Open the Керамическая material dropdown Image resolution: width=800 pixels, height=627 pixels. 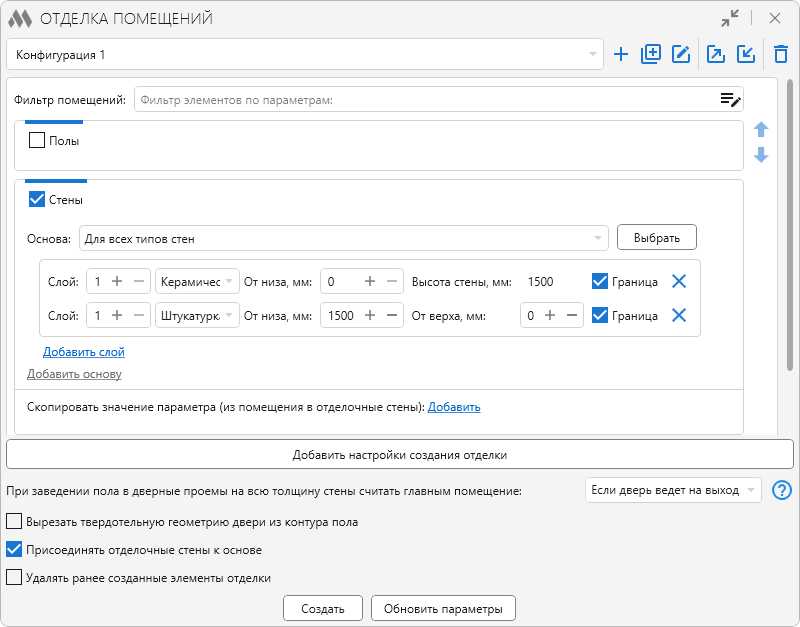[x=197, y=281]
